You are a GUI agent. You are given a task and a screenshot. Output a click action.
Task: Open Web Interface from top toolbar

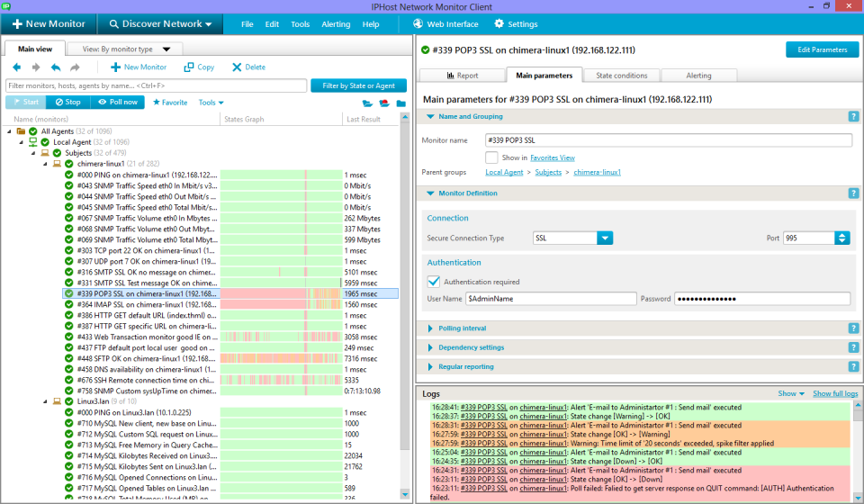tap(445, 24)
